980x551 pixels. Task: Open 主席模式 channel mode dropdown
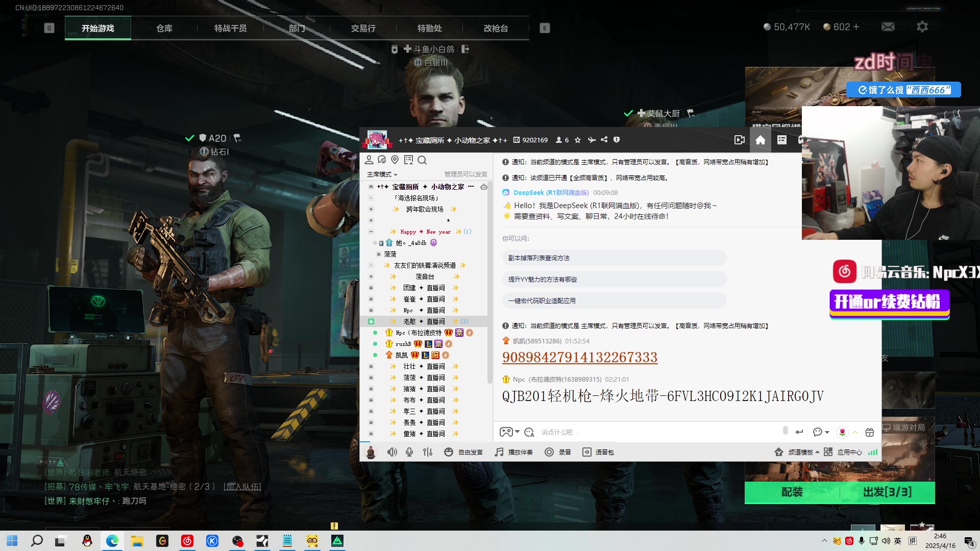click(x=382, y=174)
